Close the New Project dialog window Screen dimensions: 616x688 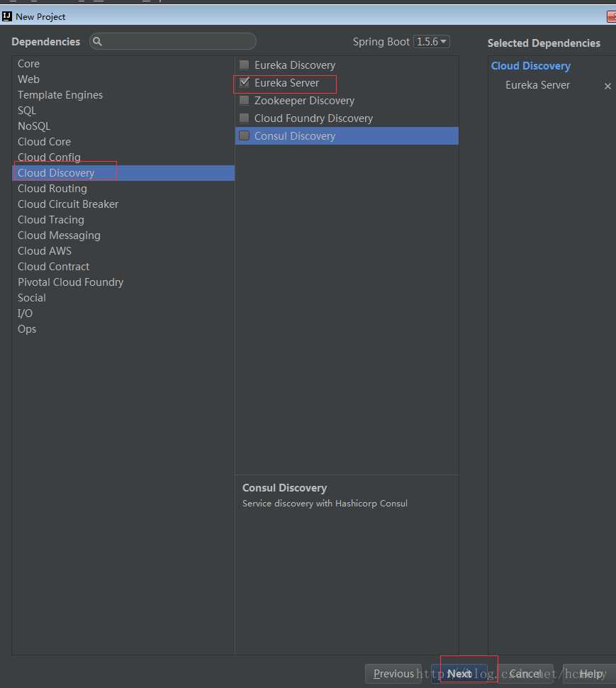(611, 17)
